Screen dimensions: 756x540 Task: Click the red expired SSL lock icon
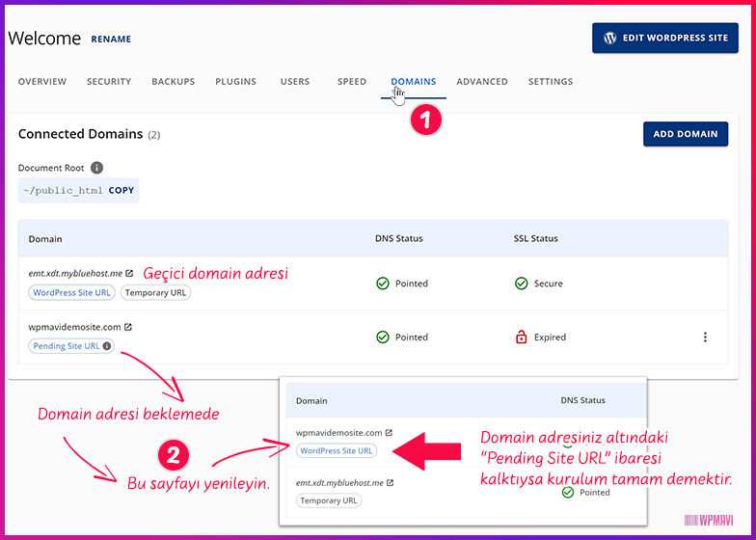tap(522, 337)
